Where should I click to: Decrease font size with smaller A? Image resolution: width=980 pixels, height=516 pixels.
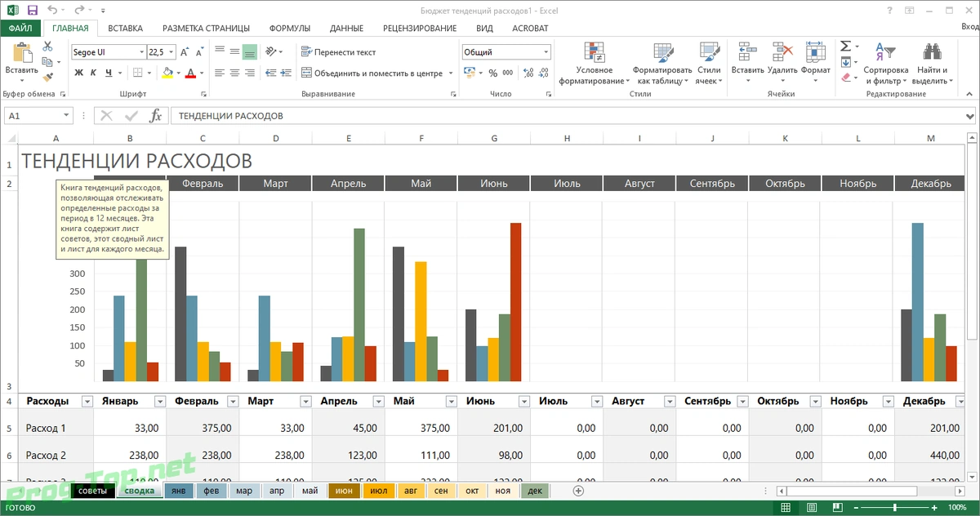click(199, 51)
